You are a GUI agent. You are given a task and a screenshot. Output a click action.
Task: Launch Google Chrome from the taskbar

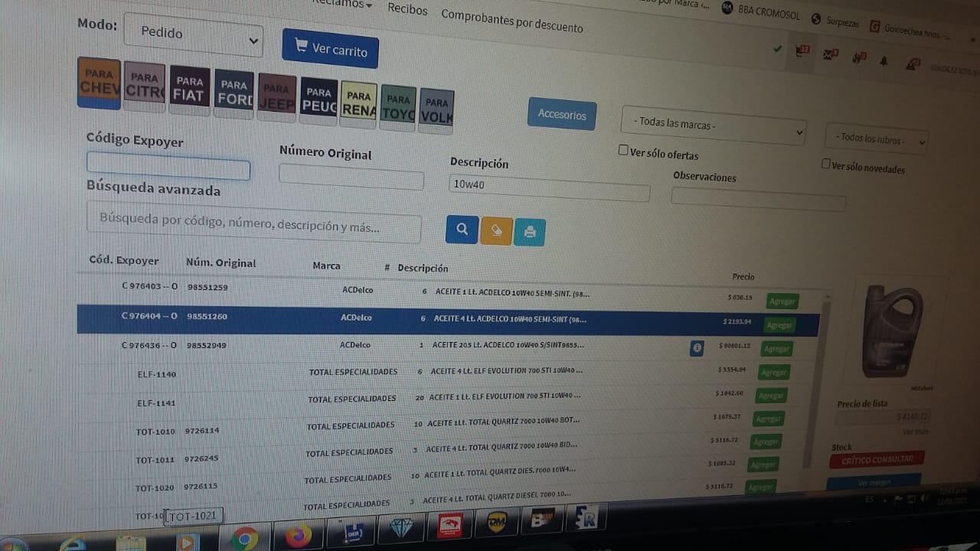click(244, 539)
